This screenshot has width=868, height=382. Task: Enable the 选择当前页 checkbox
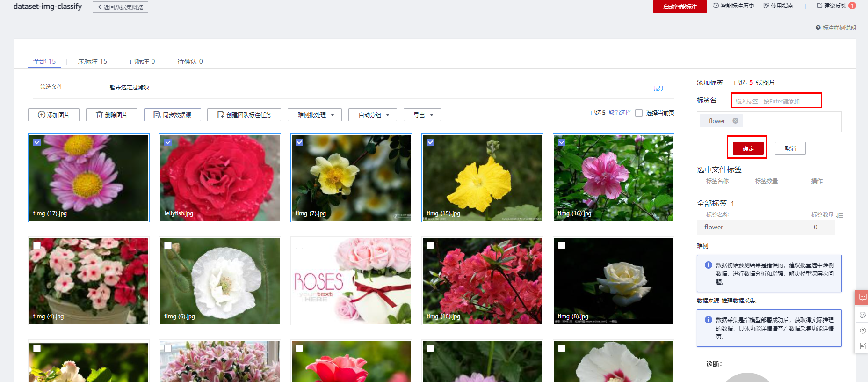click(639, 113)
